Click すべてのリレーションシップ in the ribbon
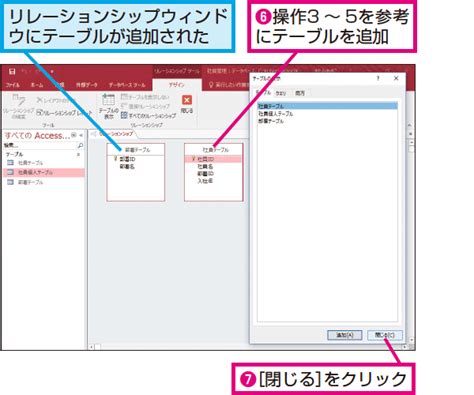 coord(148,116)
